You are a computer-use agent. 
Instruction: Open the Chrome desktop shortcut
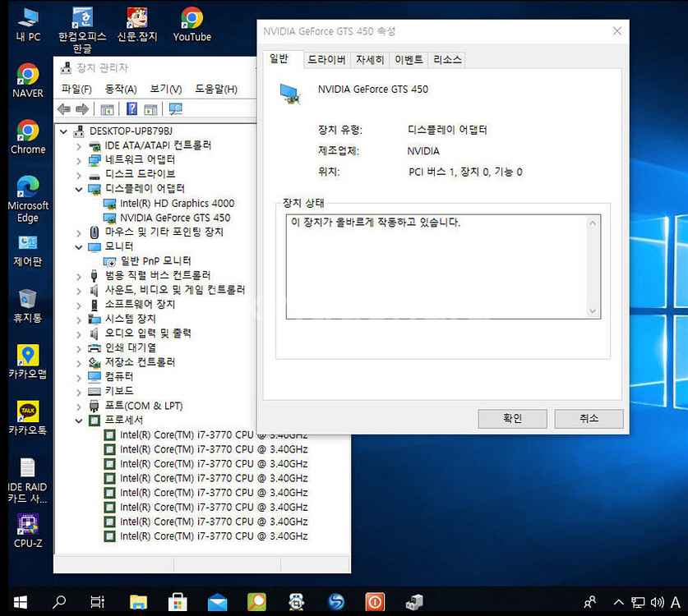pyautogui.click(x=28, y=137)
